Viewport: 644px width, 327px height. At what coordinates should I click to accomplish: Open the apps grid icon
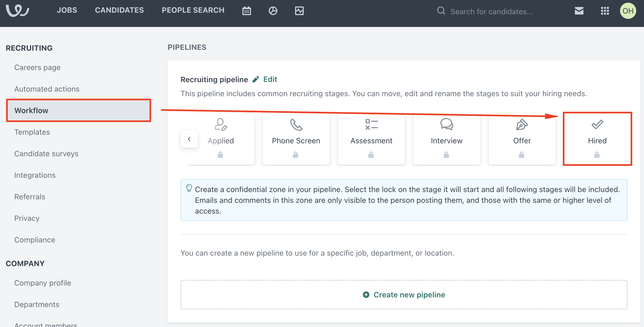coord(605,11)
